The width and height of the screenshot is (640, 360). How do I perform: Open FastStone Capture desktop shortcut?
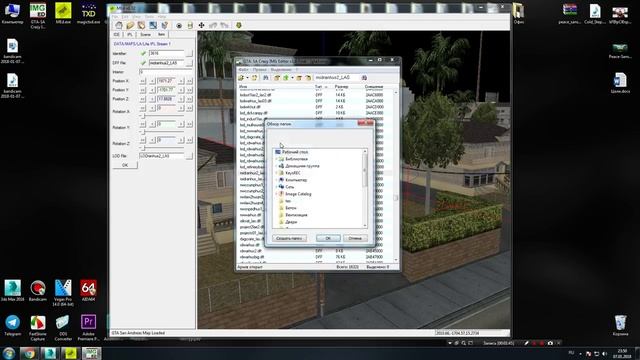[x=38, y=327]
